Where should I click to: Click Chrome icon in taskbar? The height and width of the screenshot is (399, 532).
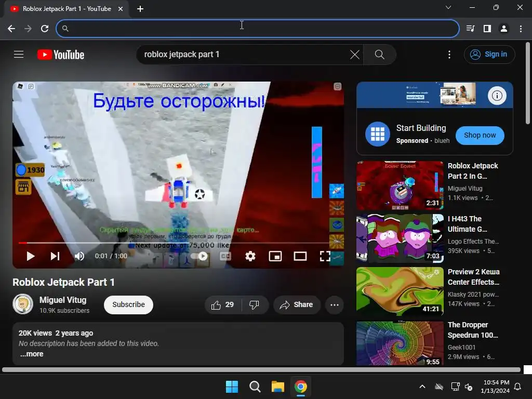[x=301, y=387]
